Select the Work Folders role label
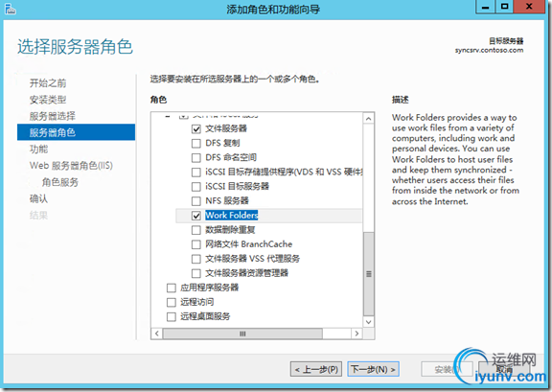 tap(232, 216)
